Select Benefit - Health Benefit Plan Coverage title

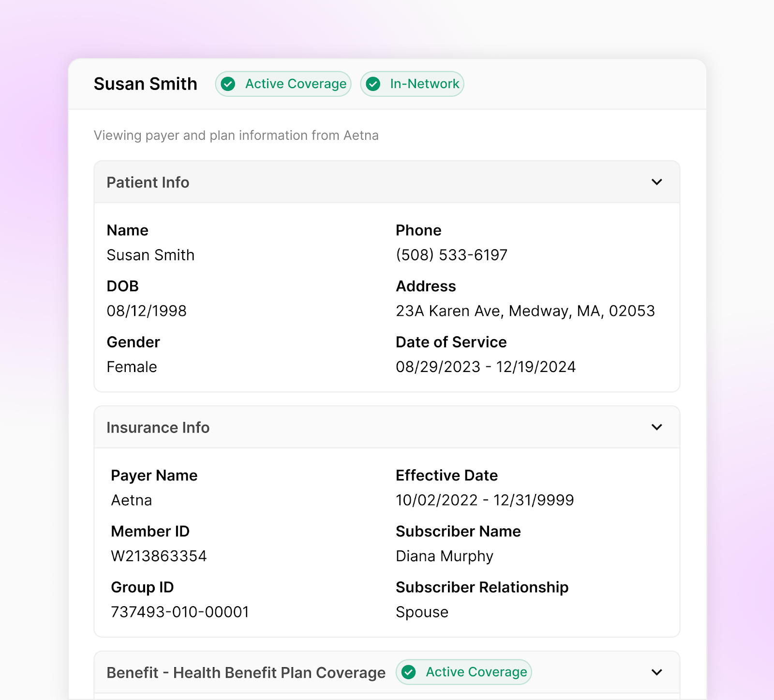pyautogui.click(x=246, y=672)
